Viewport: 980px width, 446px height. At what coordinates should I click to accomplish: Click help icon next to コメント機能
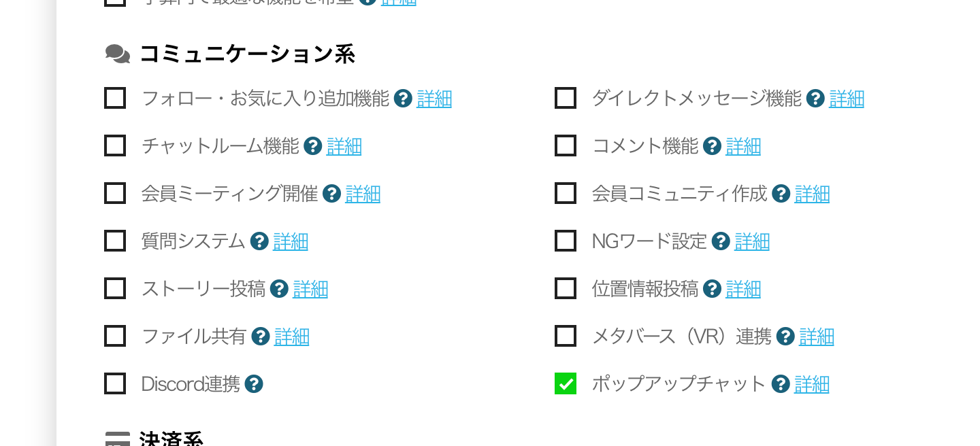(712, 146)
